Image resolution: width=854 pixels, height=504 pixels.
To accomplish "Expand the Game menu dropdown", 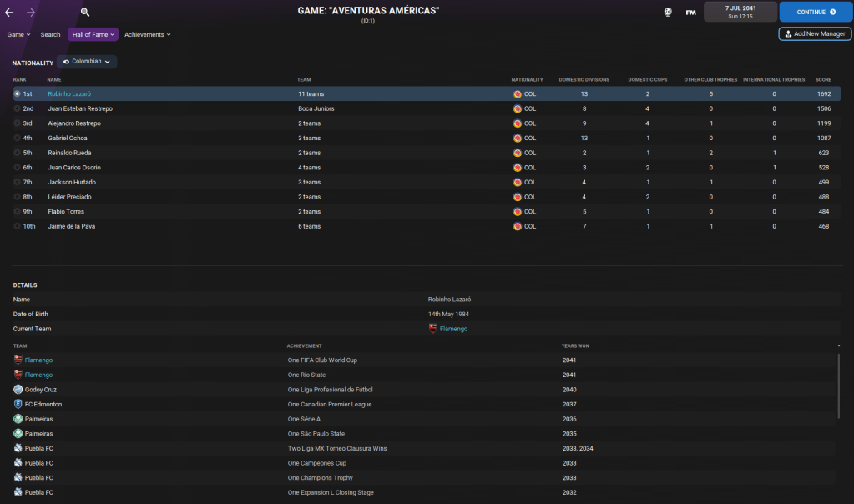I will [x=18, y=34].
